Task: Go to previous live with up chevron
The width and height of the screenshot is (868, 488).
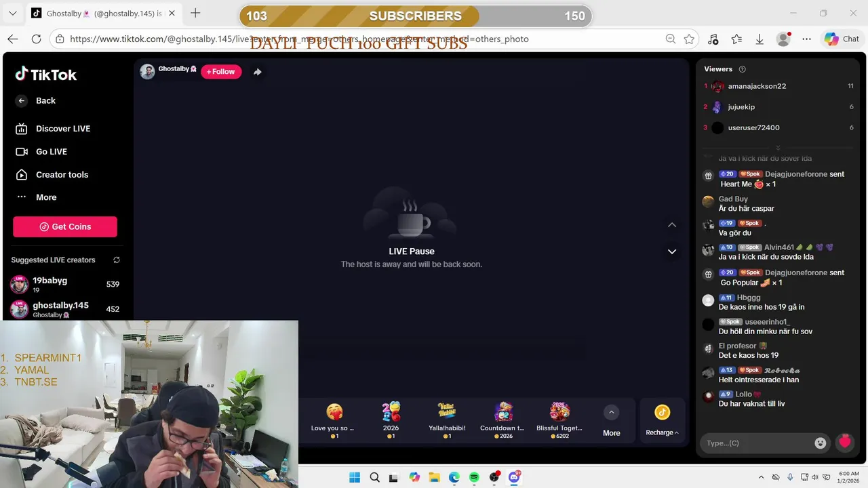Action: (672, 225)
